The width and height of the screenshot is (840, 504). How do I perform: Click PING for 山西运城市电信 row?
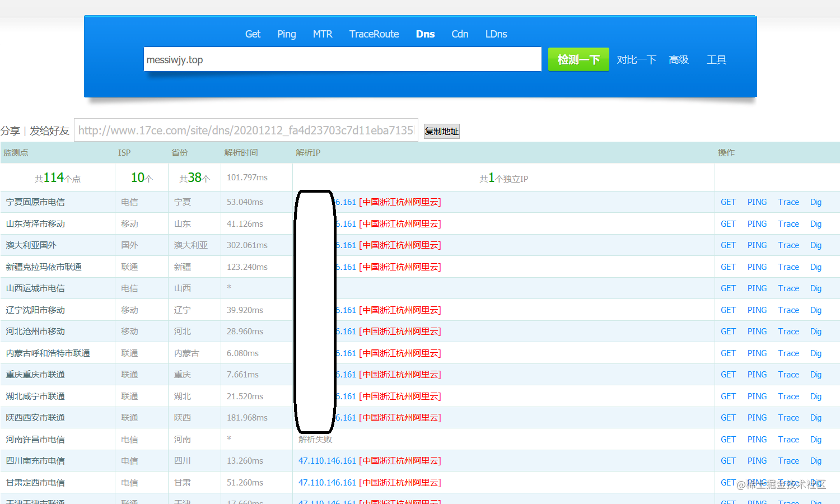point(757,288)
